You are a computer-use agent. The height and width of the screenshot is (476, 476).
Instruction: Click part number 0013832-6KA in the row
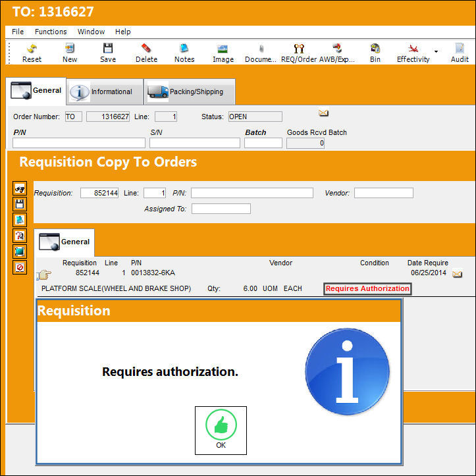coord(153,273)
